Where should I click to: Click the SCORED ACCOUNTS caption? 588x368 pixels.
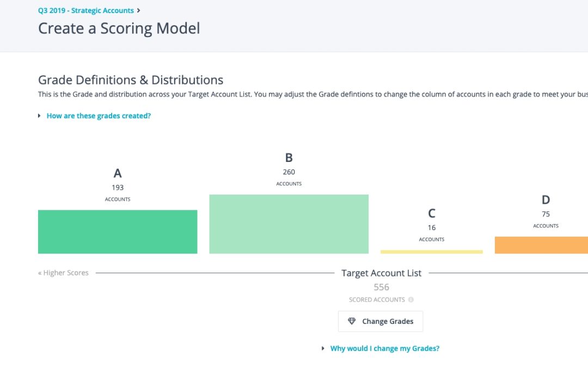pyautogui.click(x=377, y=300)
